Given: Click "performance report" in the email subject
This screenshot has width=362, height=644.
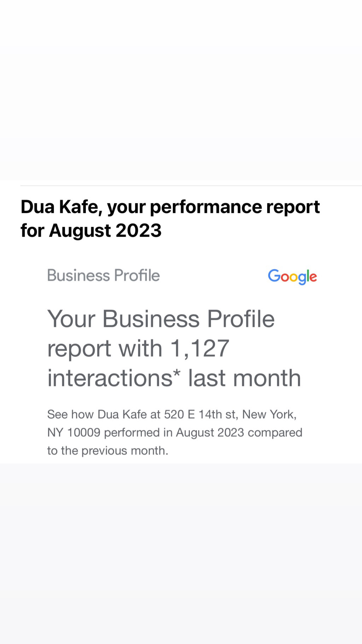Looking at the screenshot, I should pos(235,207).
